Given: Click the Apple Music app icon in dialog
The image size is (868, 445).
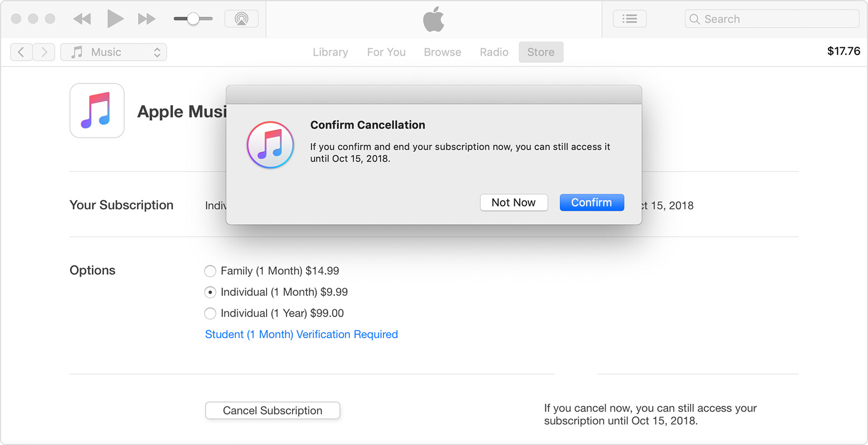Looking at the screenshot, I should [x=270, y=145].
